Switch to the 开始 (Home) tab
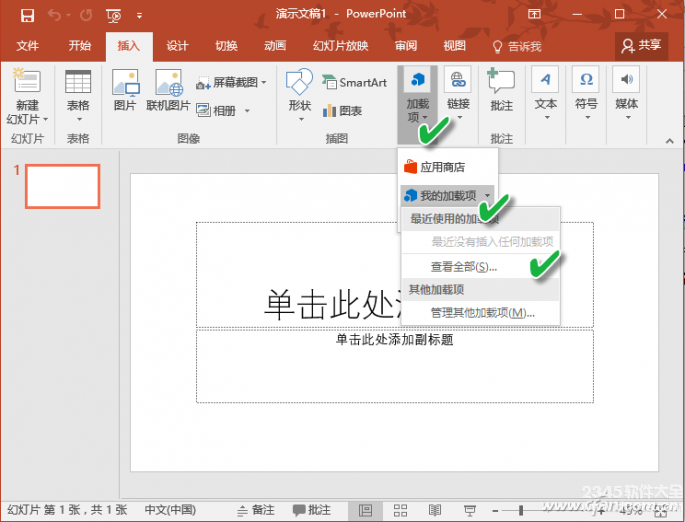685x522 pixels. tap(80, 46)
